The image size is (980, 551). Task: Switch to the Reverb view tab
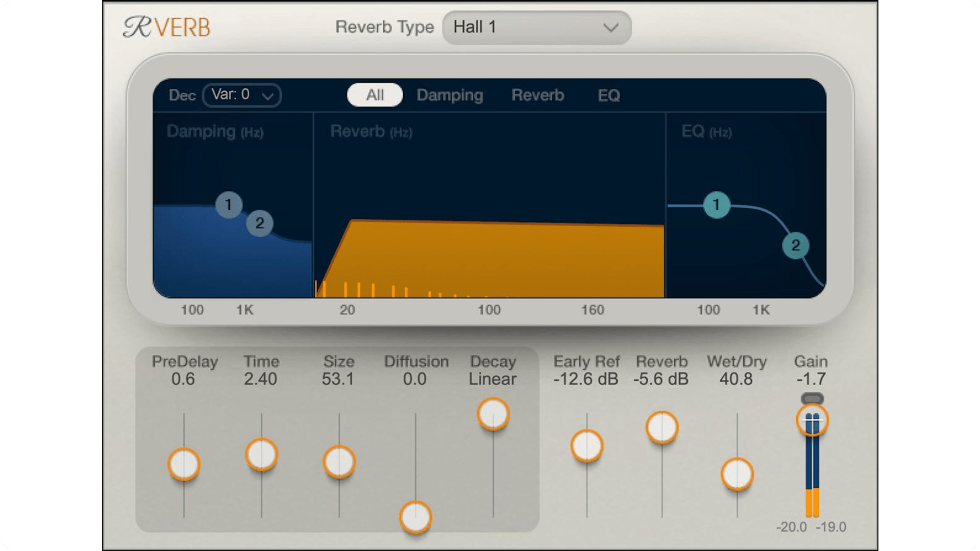[537, 95]
